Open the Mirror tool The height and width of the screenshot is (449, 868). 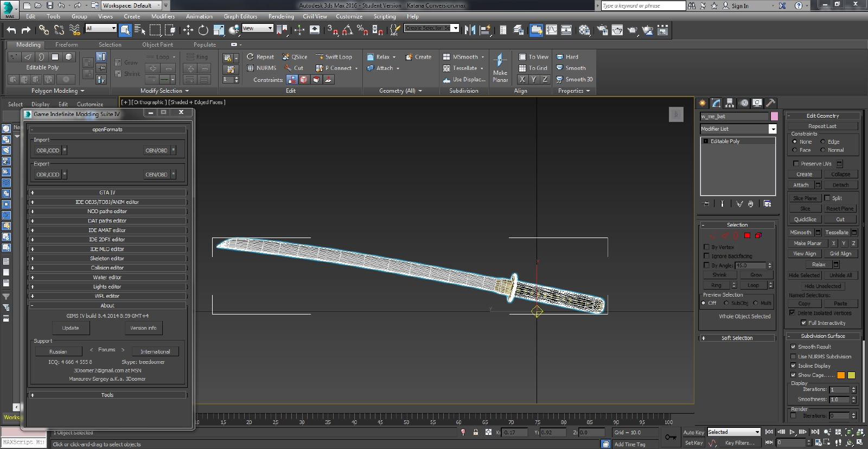(470, 30)
